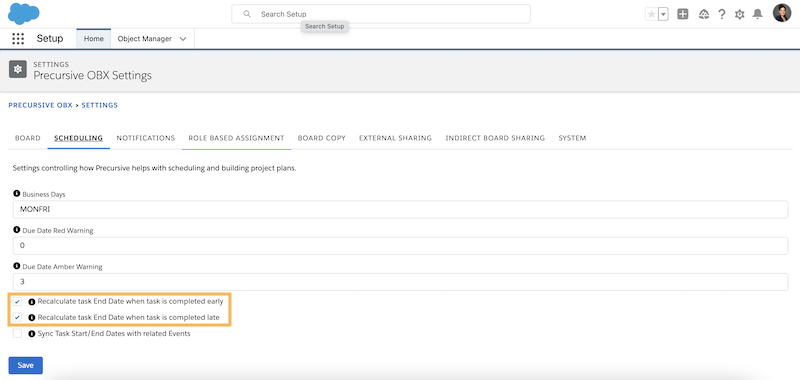This screenshot has width=800, height=380.
Task: Toggle recalculate End Date when completed late
Action: (17, 317)
